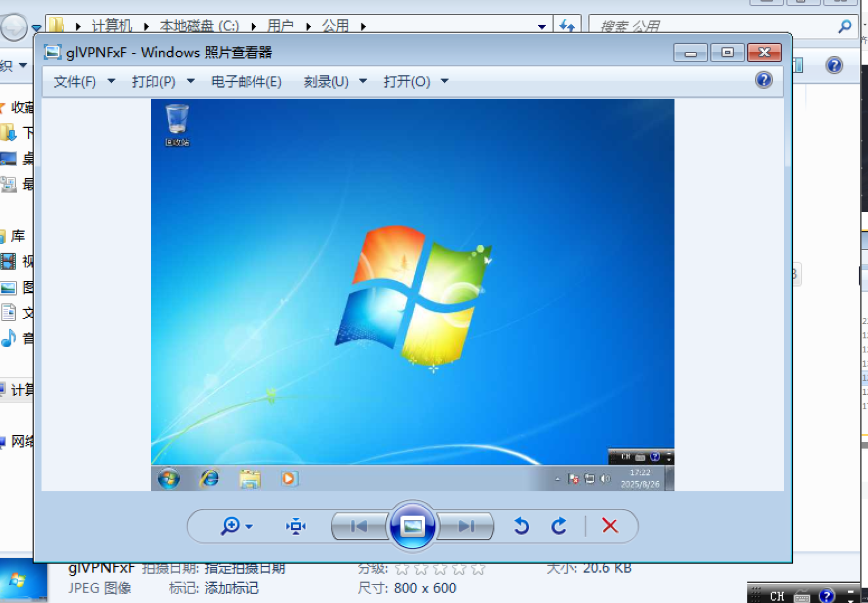Open the Explorer recent pages dropdown

click(x=36, y=27)
